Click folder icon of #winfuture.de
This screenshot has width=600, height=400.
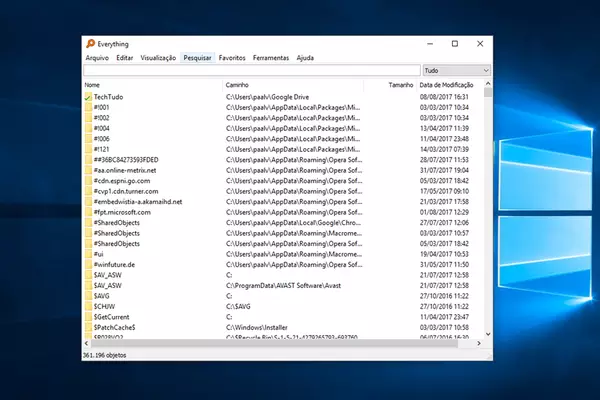coord(88,264)
